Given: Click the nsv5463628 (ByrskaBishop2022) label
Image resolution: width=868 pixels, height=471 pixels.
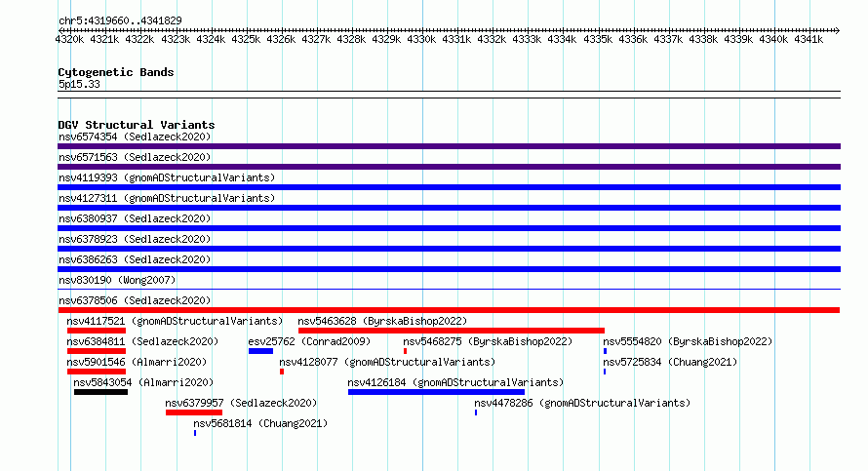Looking at the screenshot, I should pos(382,321).
